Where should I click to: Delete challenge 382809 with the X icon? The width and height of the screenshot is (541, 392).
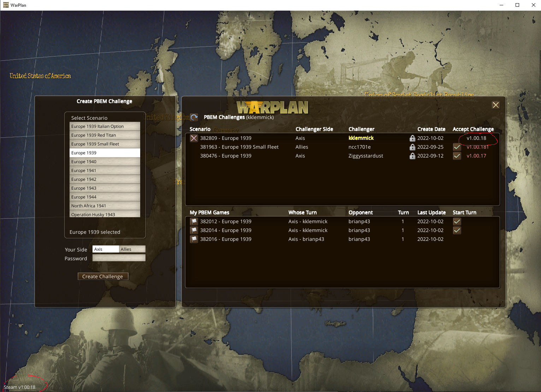[x=194, y=138]
